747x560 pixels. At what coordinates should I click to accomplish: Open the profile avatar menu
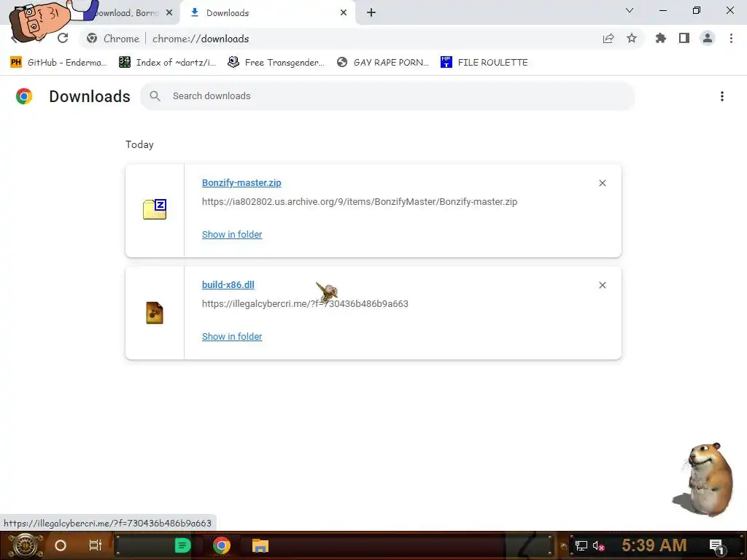[708, 38]
